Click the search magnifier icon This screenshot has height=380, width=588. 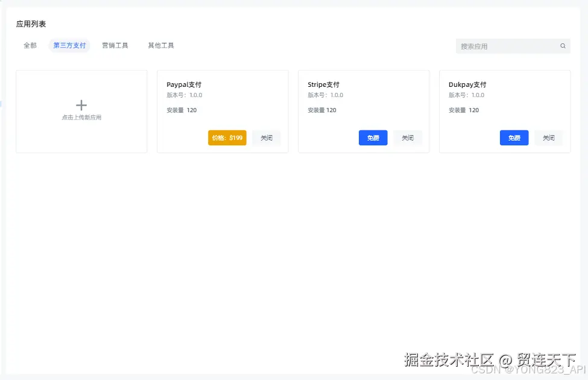[563, 46]
